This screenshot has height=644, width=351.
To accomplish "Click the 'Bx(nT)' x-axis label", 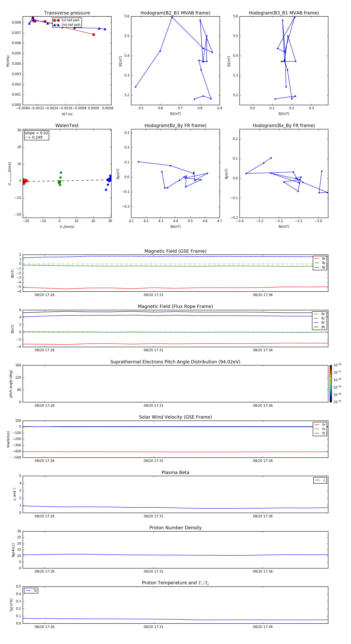I will coord(284,227).
